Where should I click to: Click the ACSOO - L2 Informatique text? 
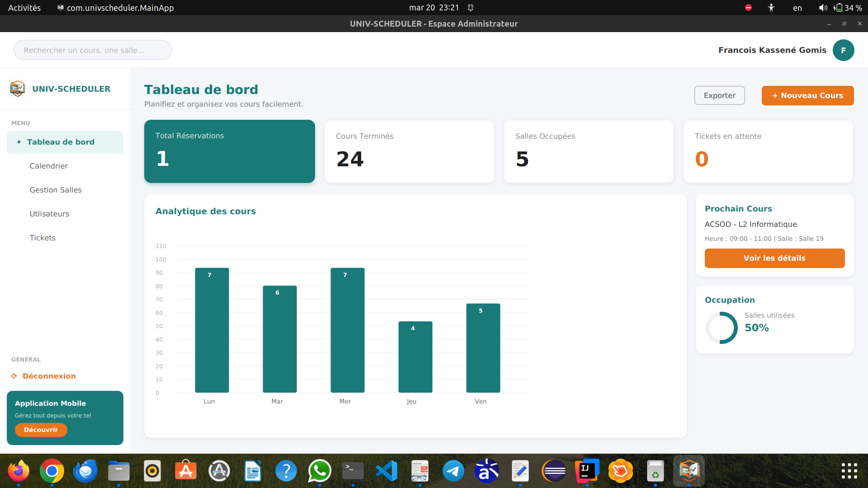(750, 224)
